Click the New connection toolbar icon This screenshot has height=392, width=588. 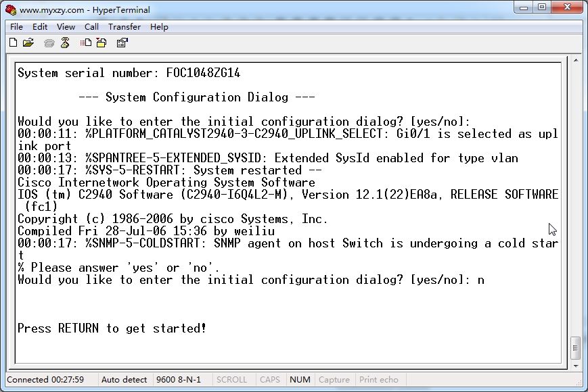pyautogui.click(x=13, y=43)
